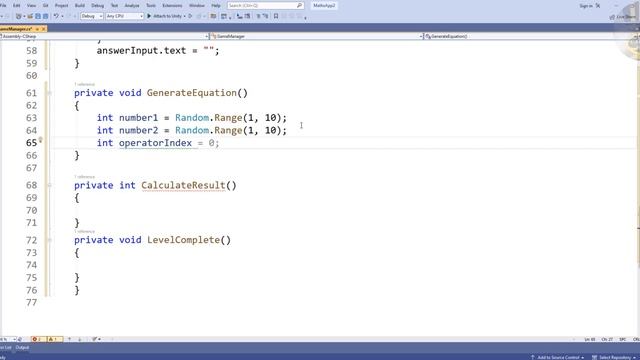
Task: Pin the GameManager.cs tab
Action: pos(37,29)
